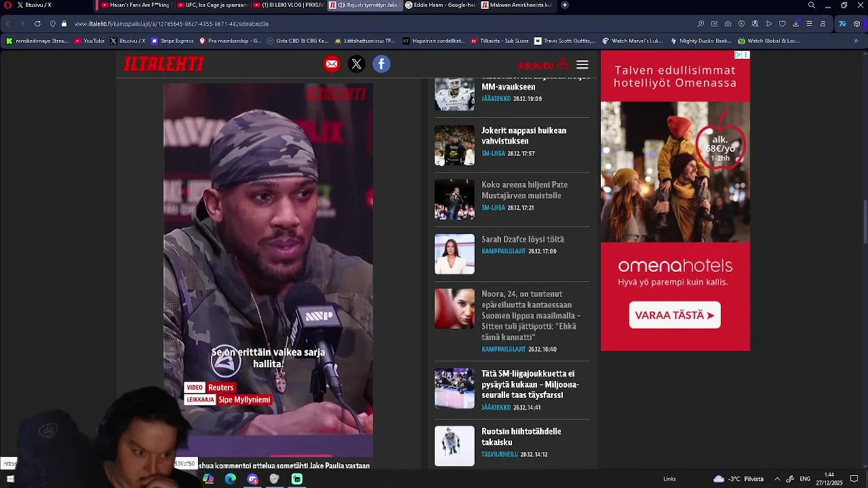This screenshot has height=488, width=868.
Task: Click the KAMPPAILULAJIT tag under Sarah Dzafce
Action: pyautogui.click(x=503, y=251)
